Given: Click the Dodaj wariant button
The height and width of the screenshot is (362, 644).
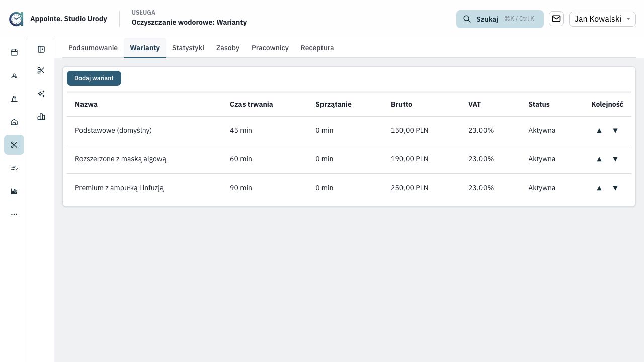Looking at the screenshot, I should 94,78.
